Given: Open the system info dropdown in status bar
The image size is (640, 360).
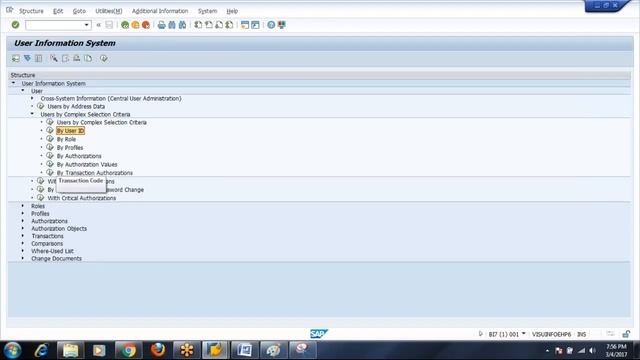Looking at the screenshot, I should point(524,333).
